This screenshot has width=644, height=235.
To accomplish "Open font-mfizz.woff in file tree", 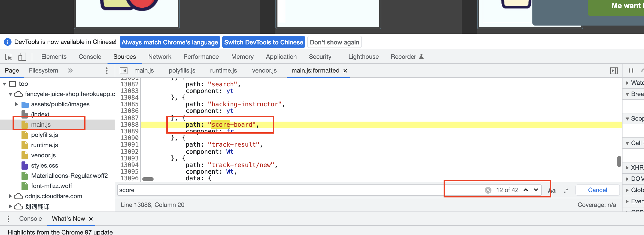I will coord(51,186).
